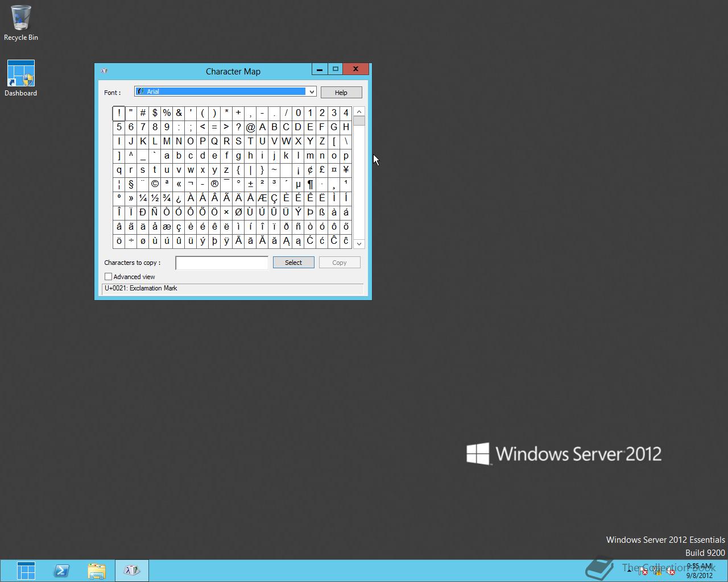
Task: Open the Action Center flag tray icon
Action: pyautogui.click(x=643, y=571)
